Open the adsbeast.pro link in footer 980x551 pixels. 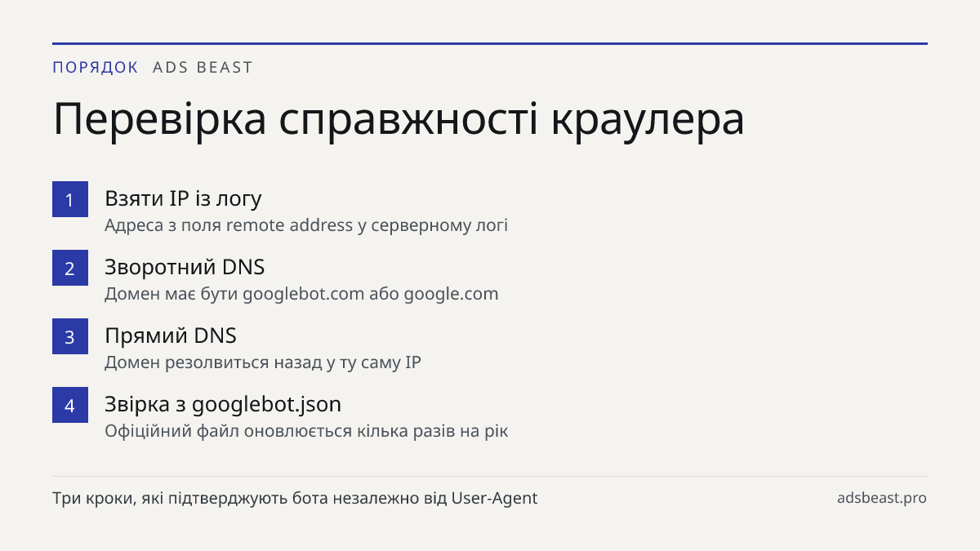(x=882, y=498)
